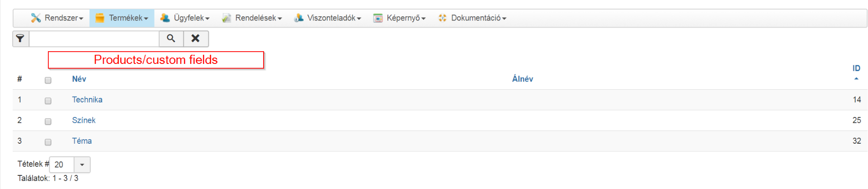
Task: Click the orange Termékek box icon
Action: tap(100, 18)
